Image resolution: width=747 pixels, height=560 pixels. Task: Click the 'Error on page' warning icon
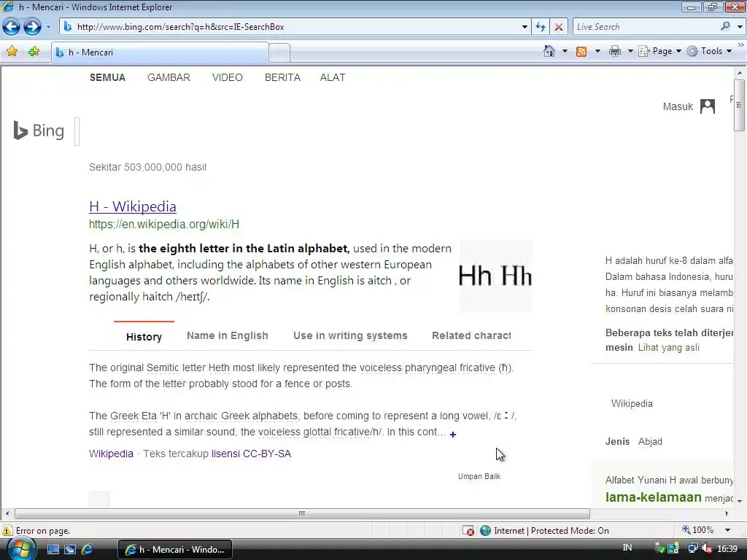[x=7, y=531]
